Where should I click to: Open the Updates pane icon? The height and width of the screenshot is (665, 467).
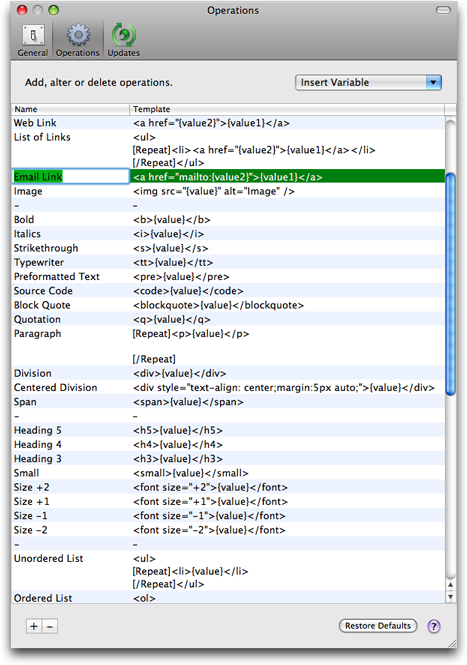pyautogui.click(x=123, y=36)
